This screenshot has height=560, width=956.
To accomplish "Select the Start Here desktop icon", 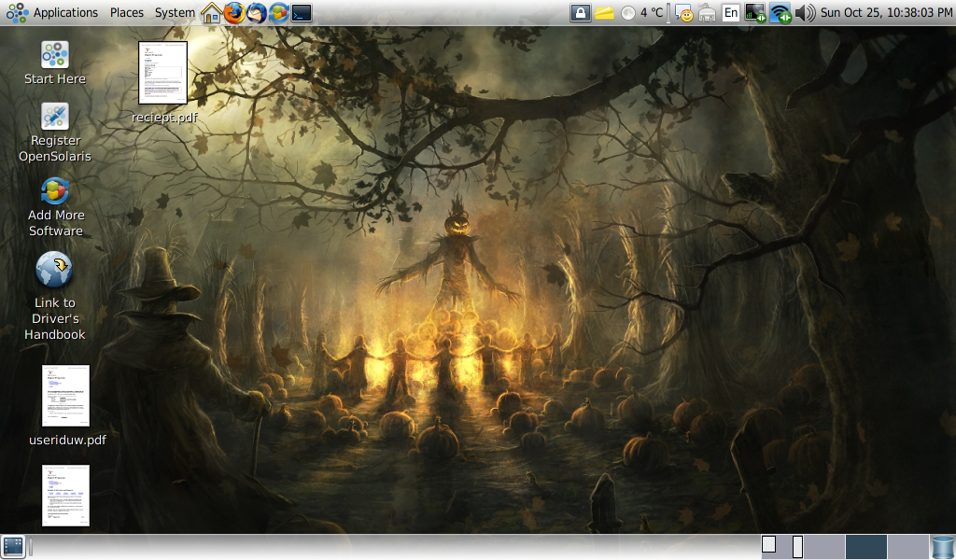I will (x=55, y=54).
